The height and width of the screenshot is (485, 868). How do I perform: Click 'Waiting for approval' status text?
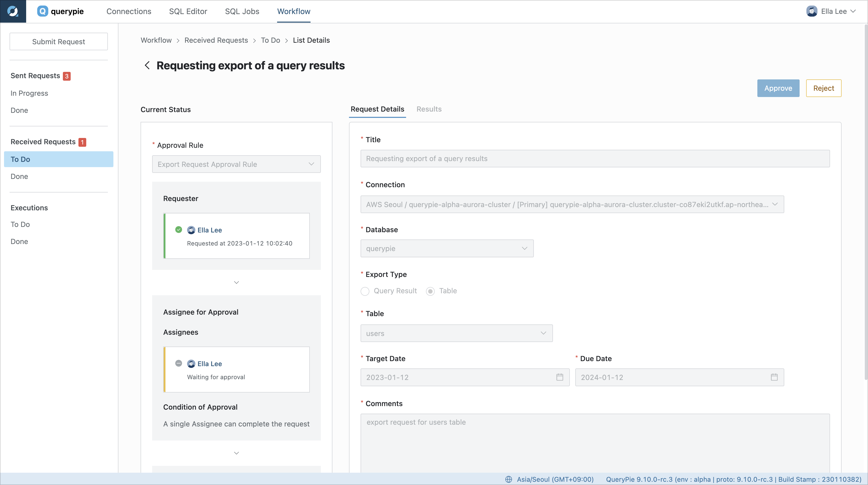click(x=216, y=377)
